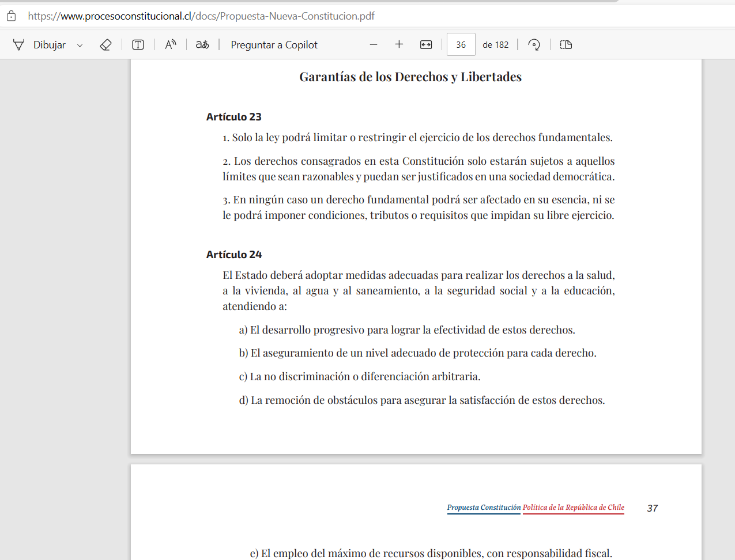Click the page number field showing 36
Image resolution: width=735 pixels, height=560 pixels.
(x=461, y=44)
